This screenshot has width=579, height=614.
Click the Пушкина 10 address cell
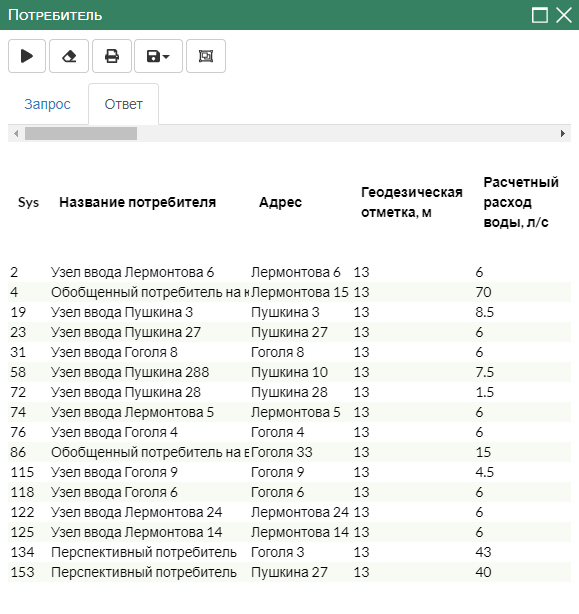pos(289,372)
